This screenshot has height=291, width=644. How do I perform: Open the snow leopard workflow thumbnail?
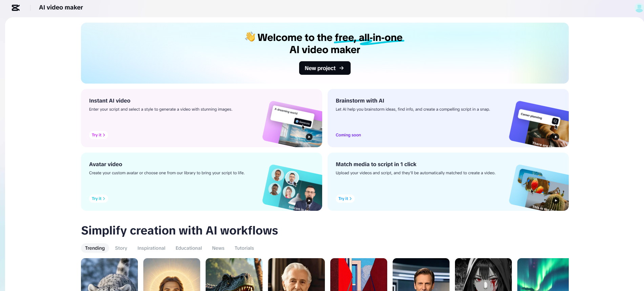[109, 274]
